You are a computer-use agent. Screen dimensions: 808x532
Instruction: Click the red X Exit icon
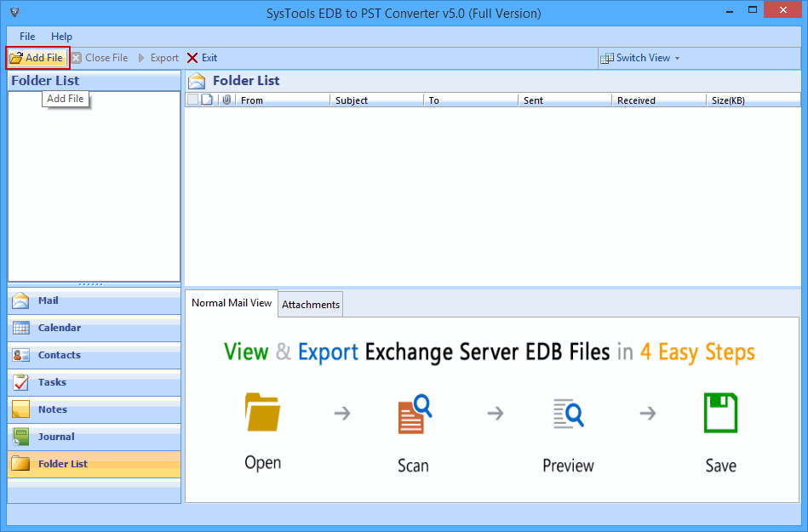[x=192, y=58]
